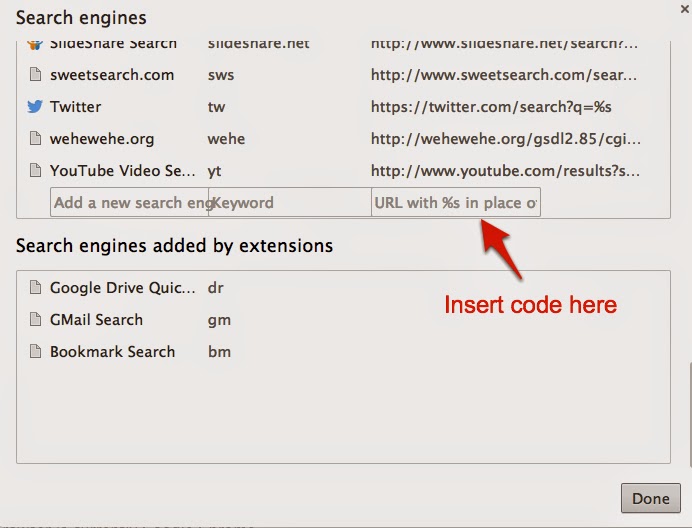
Task: Select the 'Bookmark Search' extension engine name
Action: [x=113, y=352]
